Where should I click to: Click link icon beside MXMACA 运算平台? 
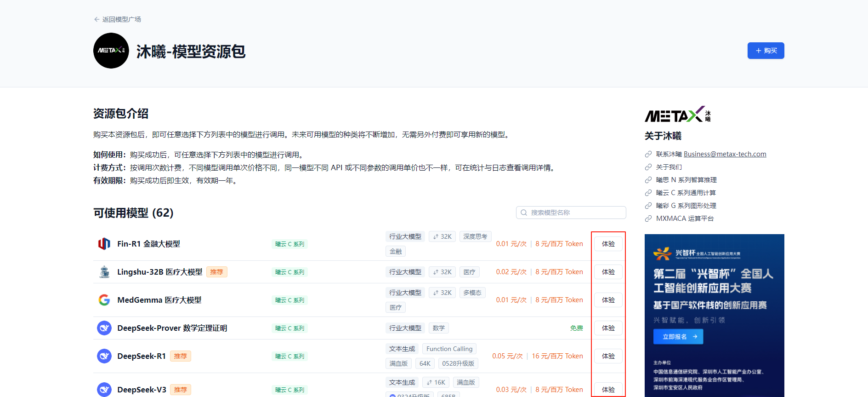coord(648,219)
